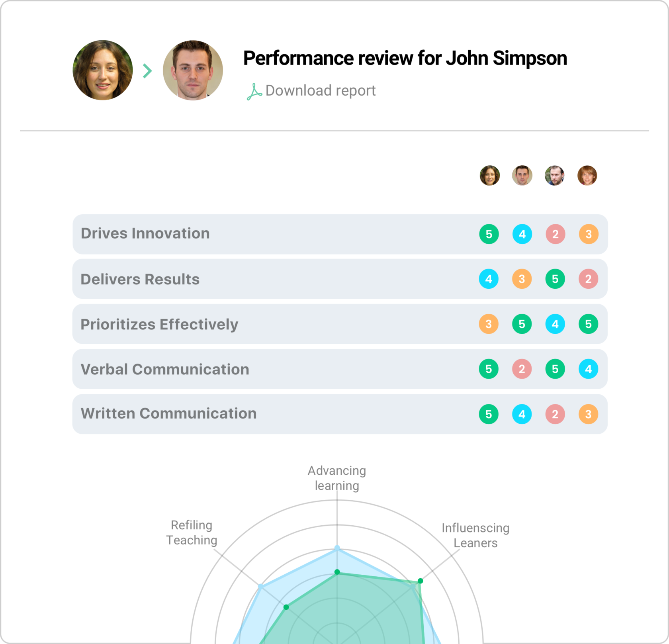Click the green chevron between profile photos
The height and width of the screenshot is (644, 669).
click(147, 71)
